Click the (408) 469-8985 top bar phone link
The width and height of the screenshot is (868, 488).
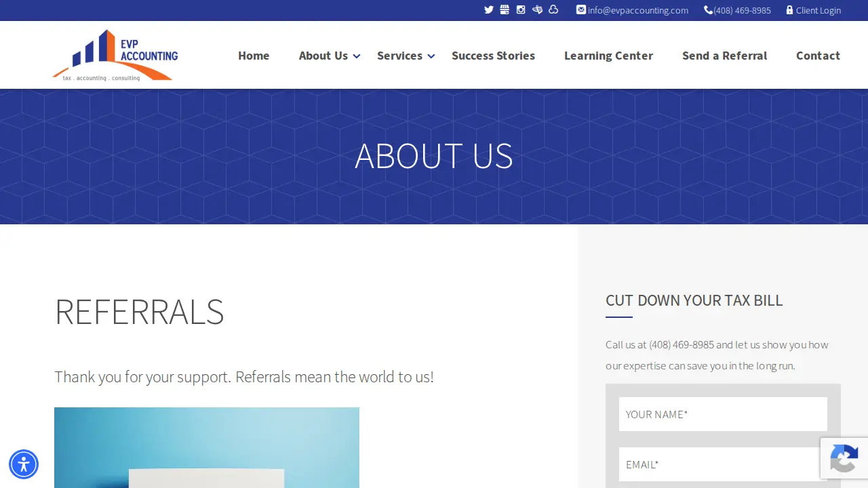742,10
